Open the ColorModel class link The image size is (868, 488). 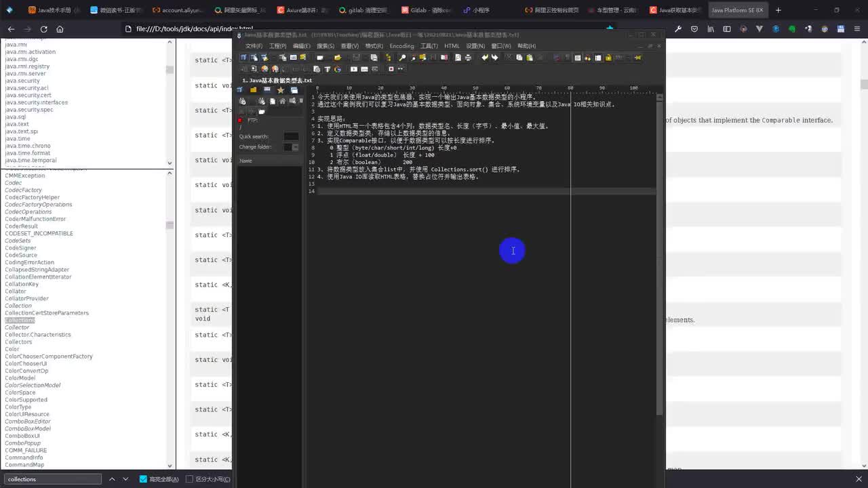click(20, 378)
